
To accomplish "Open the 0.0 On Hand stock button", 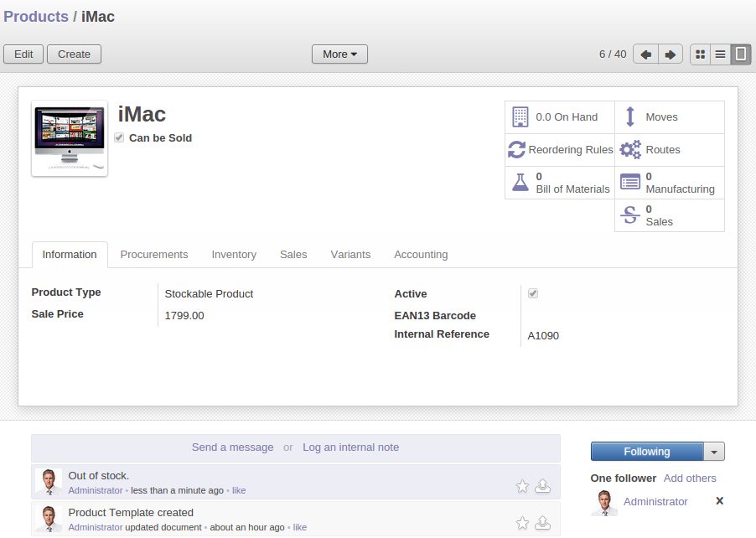I will [560, 117].
